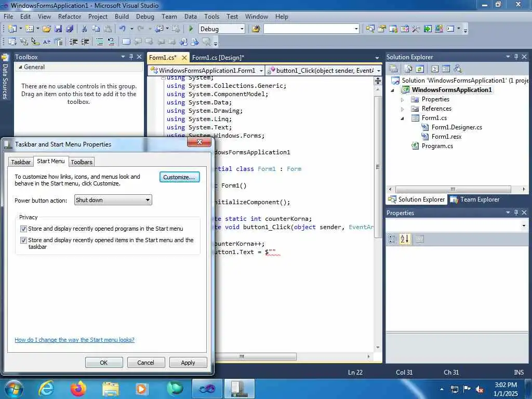Open the Build menu

tap(122, 16)
